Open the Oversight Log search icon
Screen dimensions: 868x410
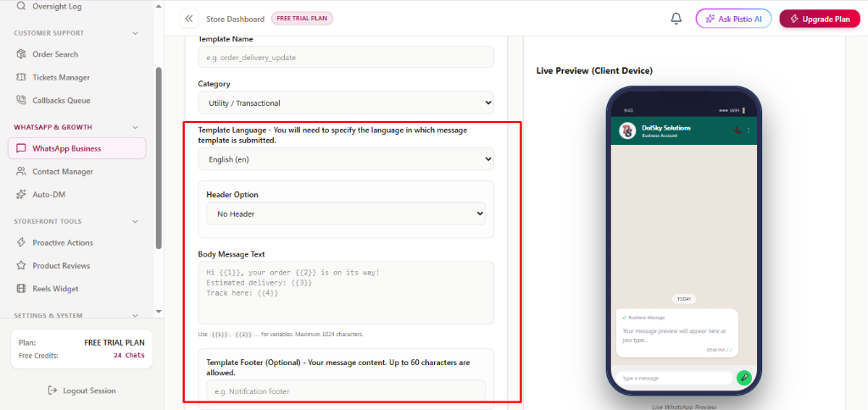tap(21, 7)
